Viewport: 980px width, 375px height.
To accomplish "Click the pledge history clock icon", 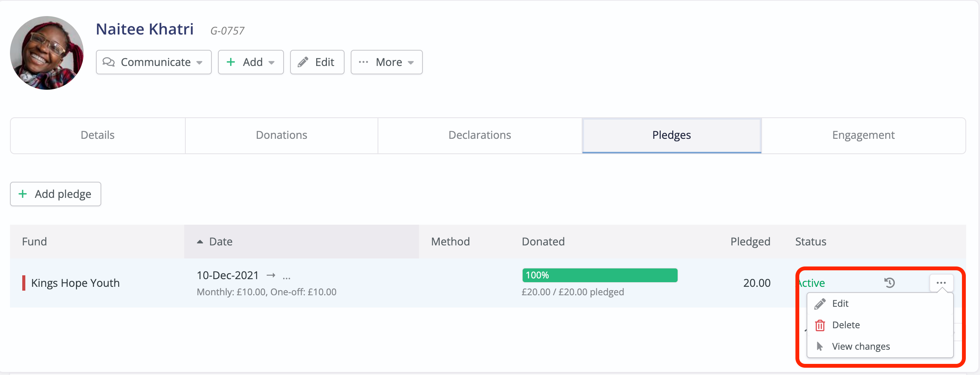I will tap(889, 283).
